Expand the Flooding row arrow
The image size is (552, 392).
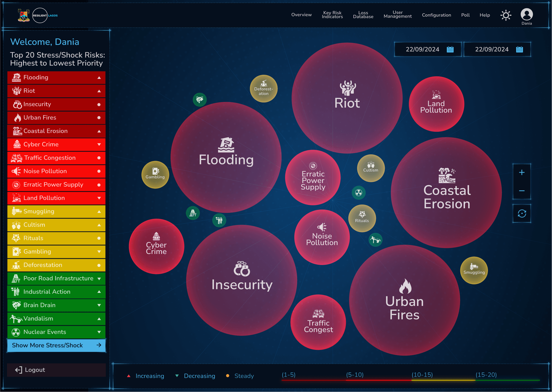(x=99, y=78)
